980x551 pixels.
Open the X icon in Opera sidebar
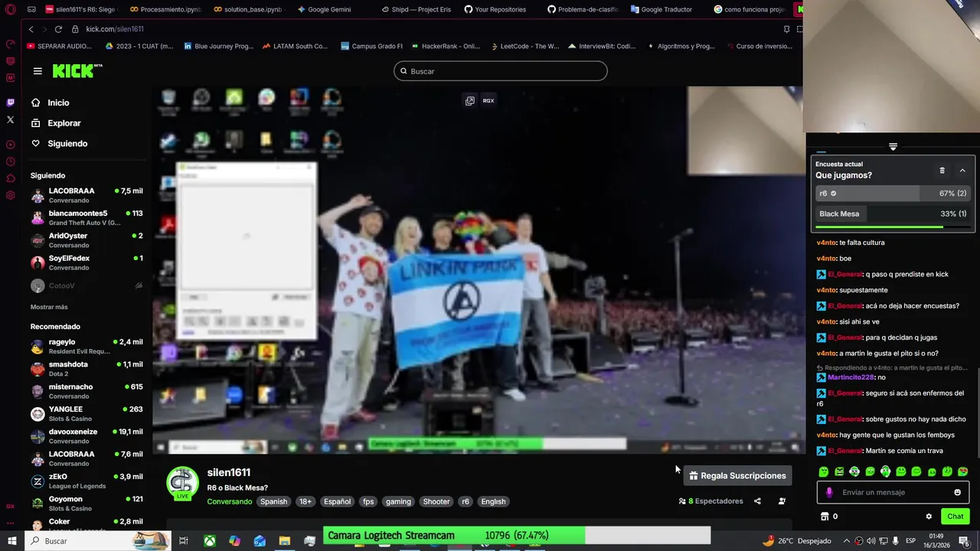coord(11,119)
